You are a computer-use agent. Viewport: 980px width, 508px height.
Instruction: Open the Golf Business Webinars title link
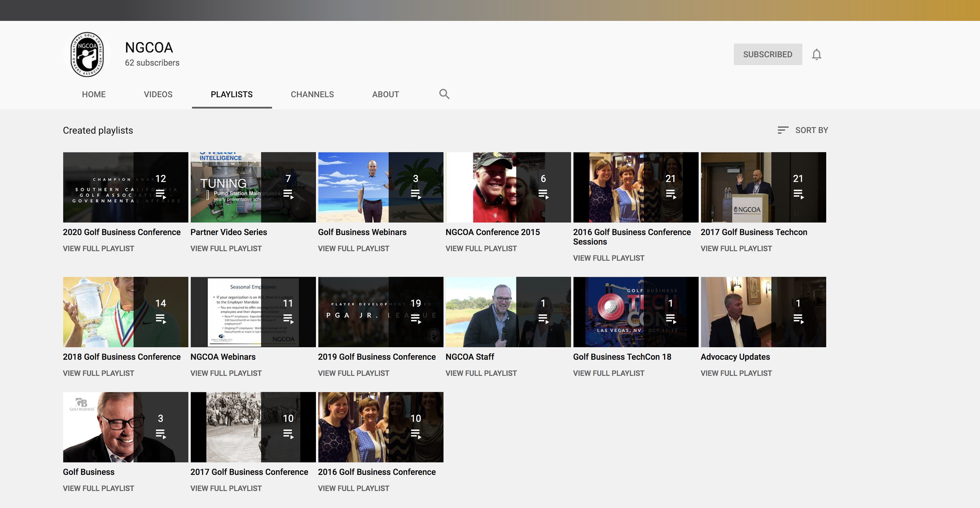[x=362, y=232]
